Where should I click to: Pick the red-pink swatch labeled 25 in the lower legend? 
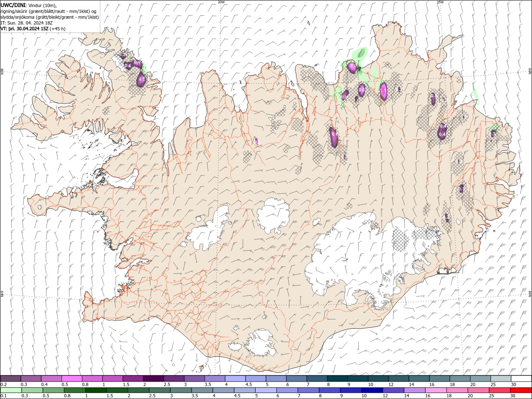pyautogui.click(x=500, y=390)
